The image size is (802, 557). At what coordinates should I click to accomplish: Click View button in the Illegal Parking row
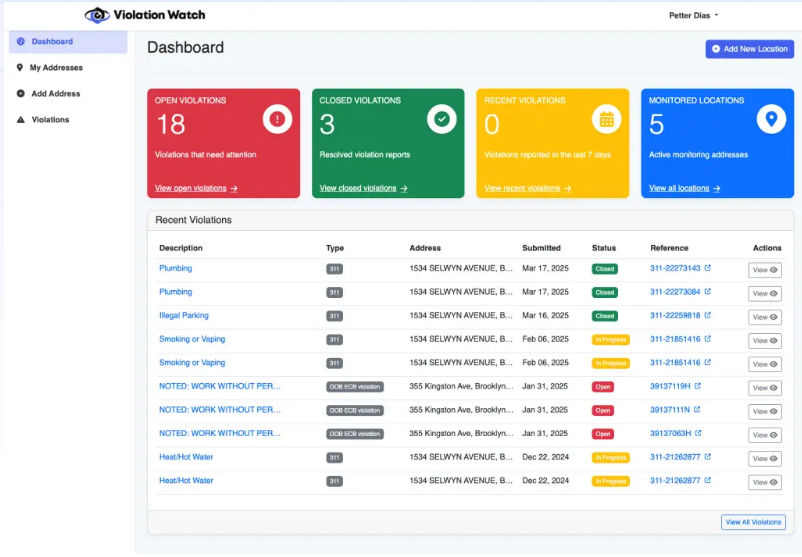pyautogui.click(x=765, y=317)
